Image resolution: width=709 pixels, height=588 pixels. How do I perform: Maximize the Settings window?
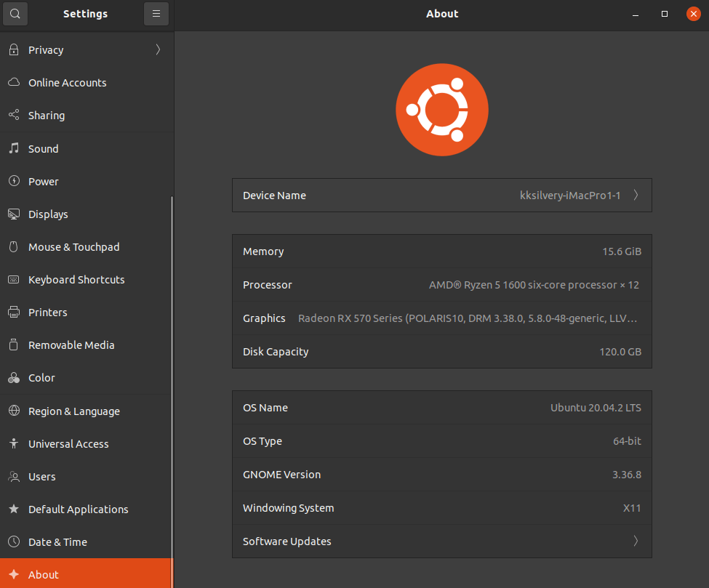tap(664, 14)
